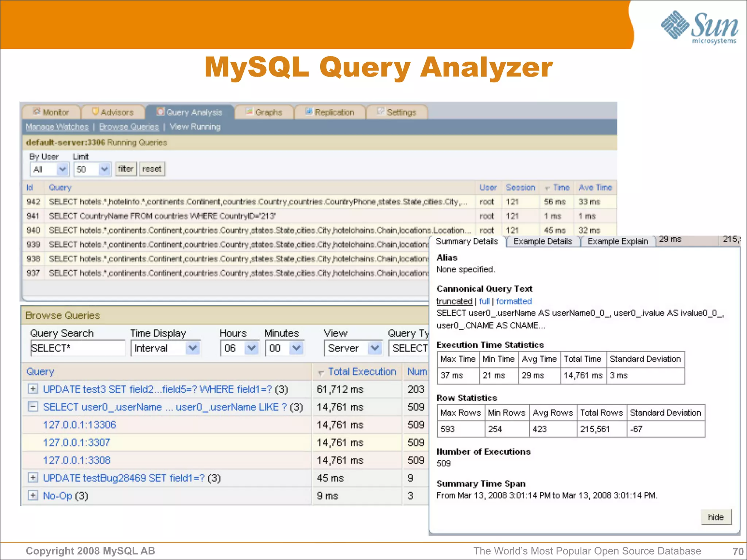The height and width of the screenshot is (560, 747).
Task: Click the Query Search input field
Action: [78, 348]
